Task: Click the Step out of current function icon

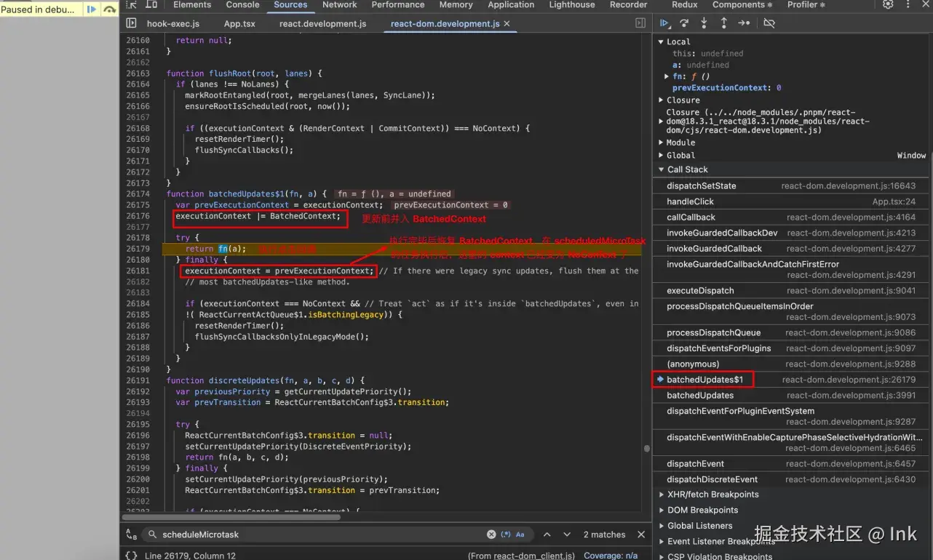Action: (x=723, y=23)
